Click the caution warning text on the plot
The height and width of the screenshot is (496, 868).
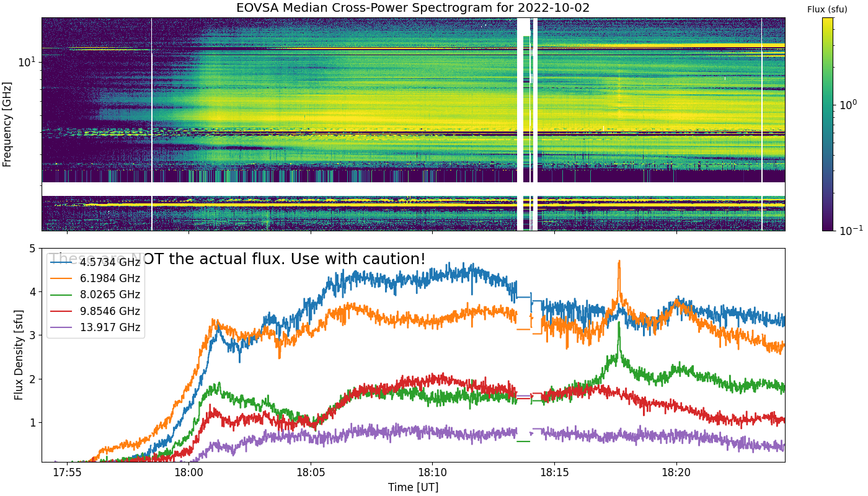237,259
